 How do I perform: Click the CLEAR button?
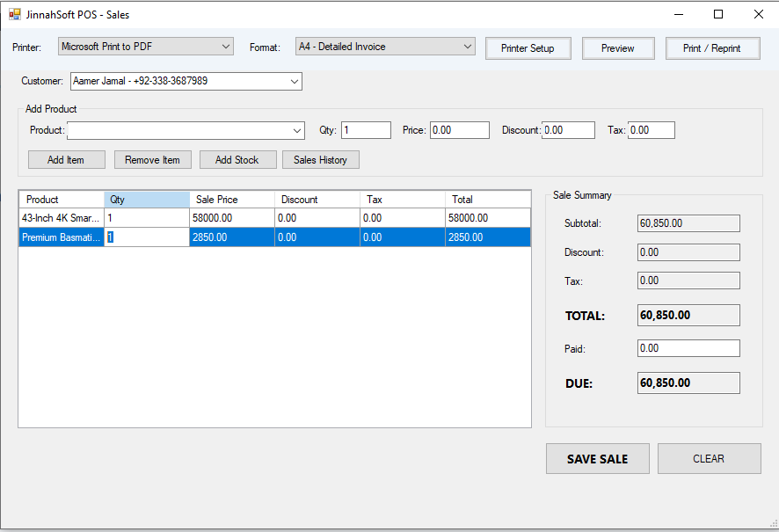point(710,458)
